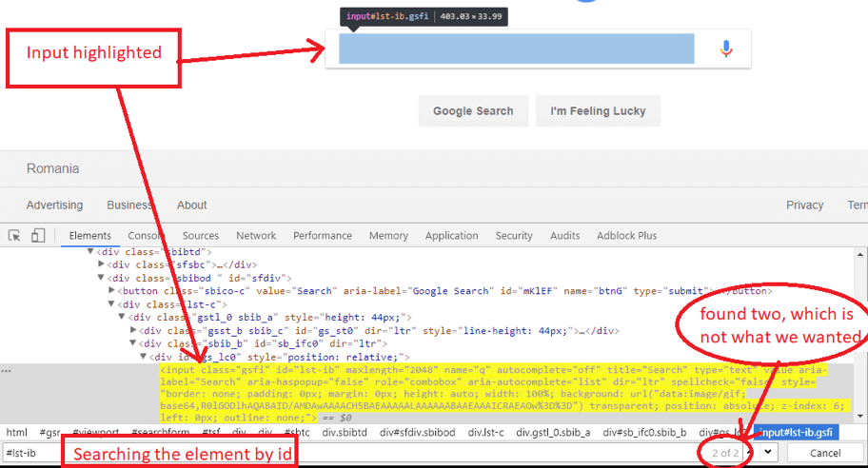The width and height of the screenshot is (868, 468).
Task: Select div.gstl_0.sbib_a in the breadcrumb bar
Action: click(553, 433)
